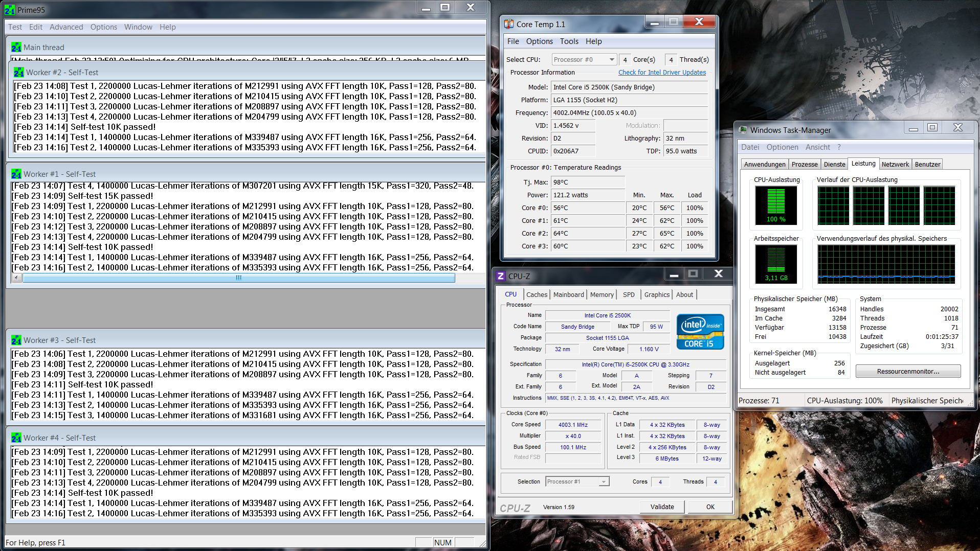Open the Ressourcenmonitor from Task-Manager
The height and width of the screenshot is (551, 980).
(x=908, y=372)
